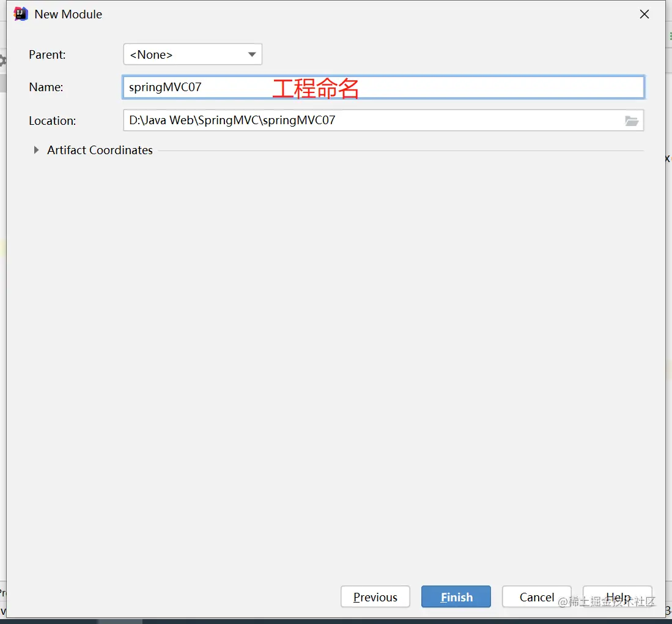Cancel the New Module dialog

click(x=537, y=596)
